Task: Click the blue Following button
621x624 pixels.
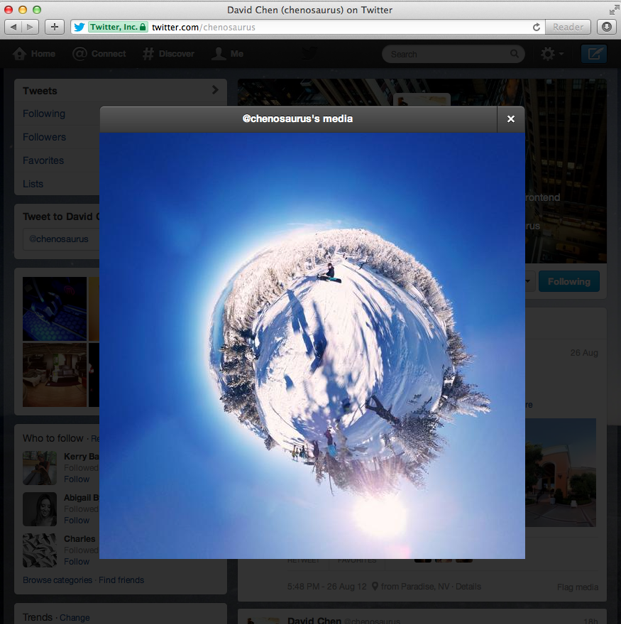Action: click(x=569, y=282)
